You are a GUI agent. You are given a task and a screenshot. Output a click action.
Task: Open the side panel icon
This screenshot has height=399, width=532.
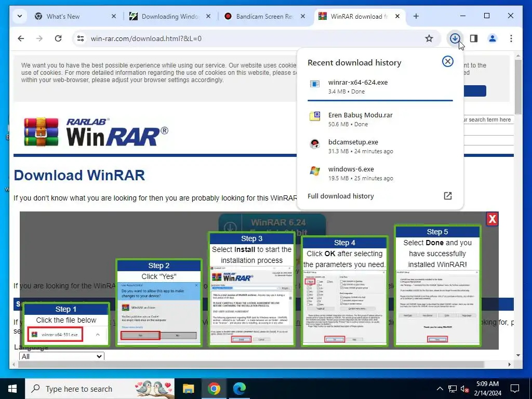(x=474, y=38)
